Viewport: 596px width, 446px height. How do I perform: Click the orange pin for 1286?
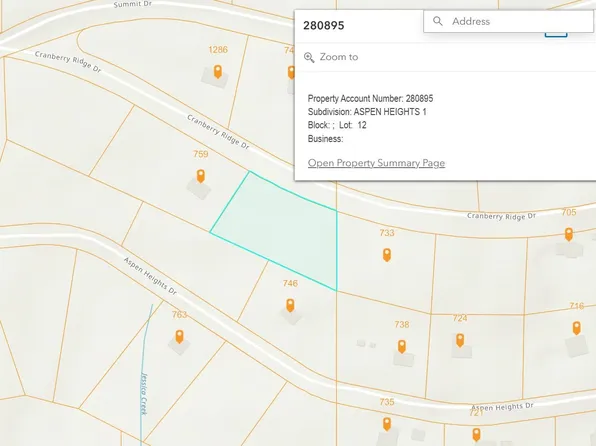click(217, 71)
